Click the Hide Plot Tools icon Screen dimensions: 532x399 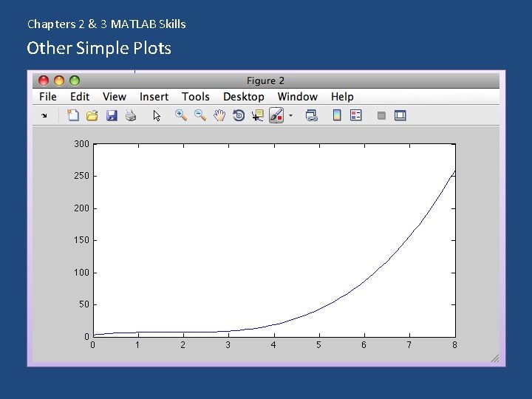(381, 116)
